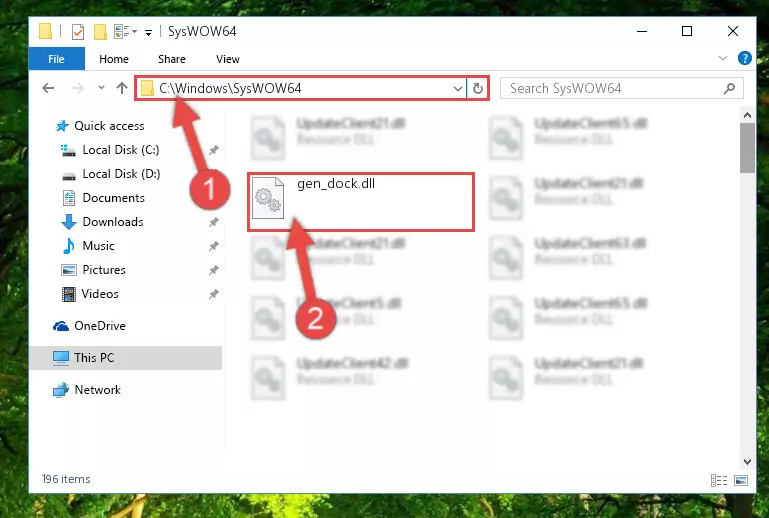Open Pictures in the navigation pane
Viewport: 769px width, 518px height.
tap(103, 270)
